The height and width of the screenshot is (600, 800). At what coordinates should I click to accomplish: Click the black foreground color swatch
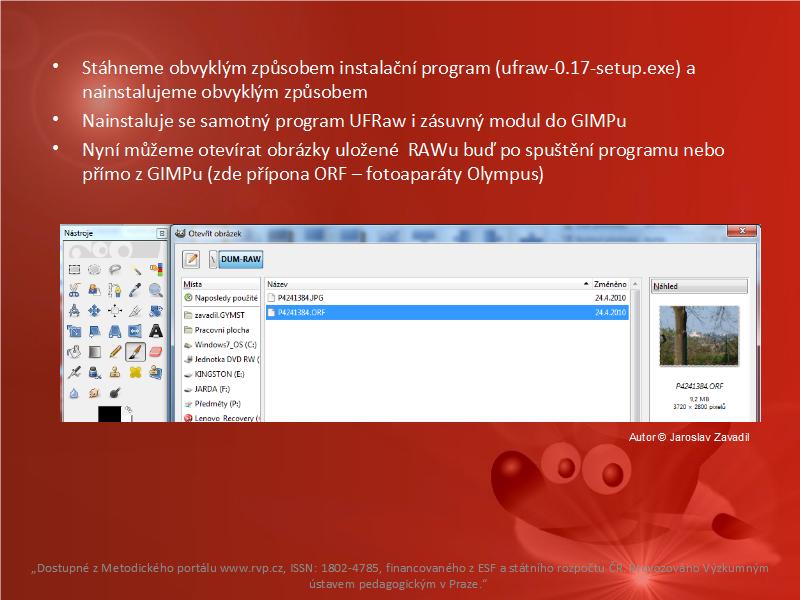point(109,414)
